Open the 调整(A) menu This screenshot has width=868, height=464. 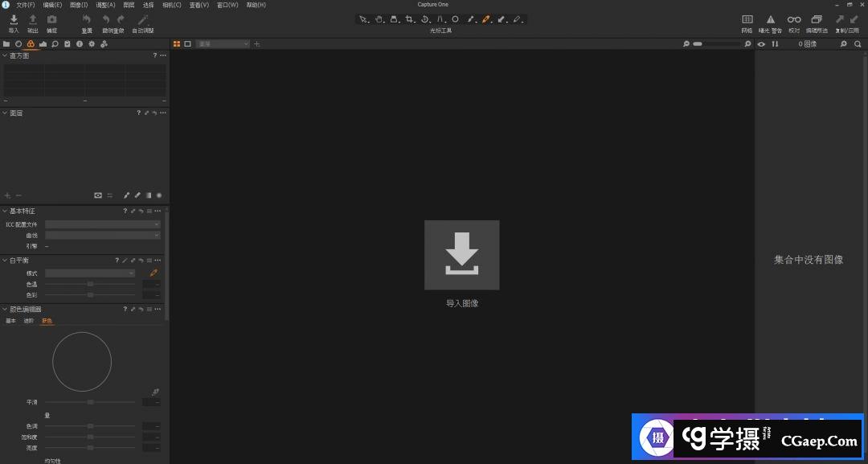click(x=105, y=5)
